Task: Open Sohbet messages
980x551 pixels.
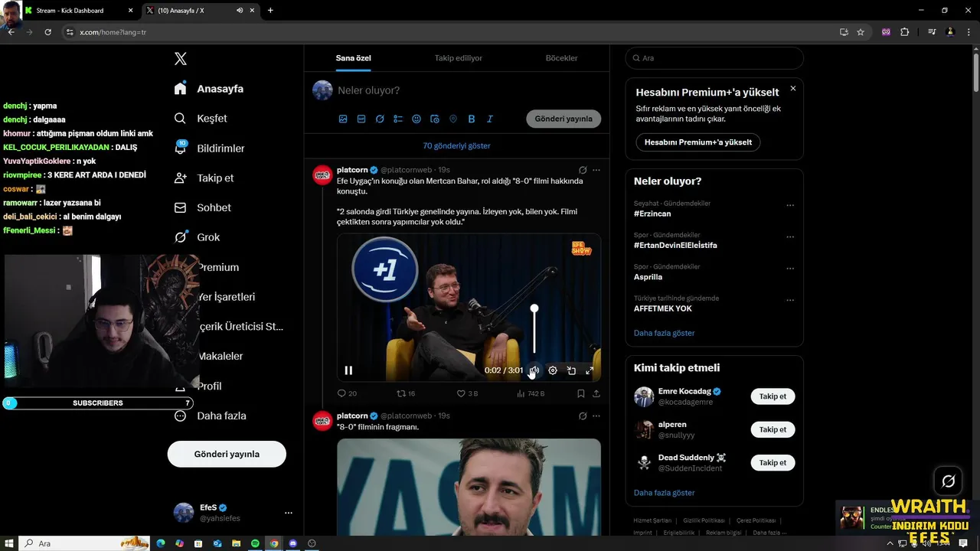Action: [202, 207]
